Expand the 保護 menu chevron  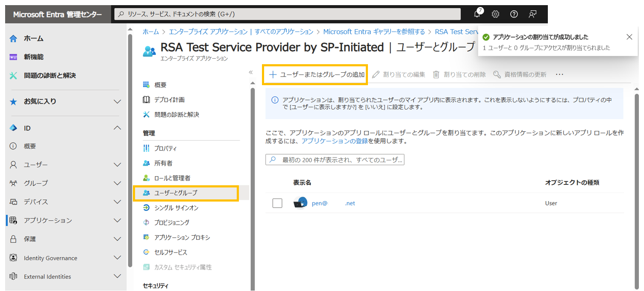click(117, 239)
